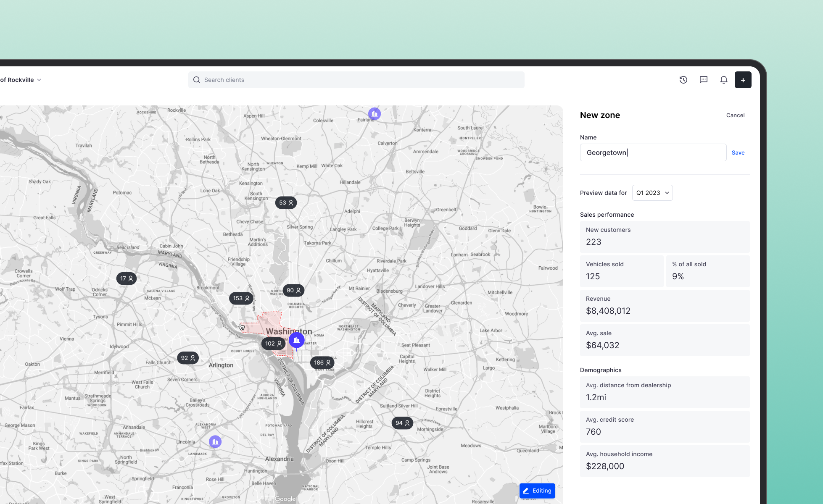Cancel the new zone
Image resolution: width=823 pixels, height=504 pixels.
[736, 115]
